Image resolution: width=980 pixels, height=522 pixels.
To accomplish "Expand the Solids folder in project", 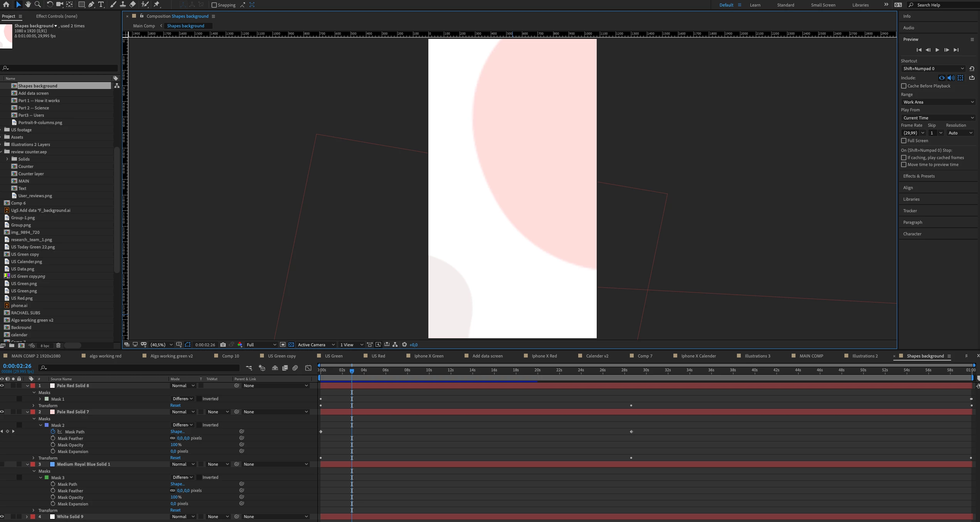I will (7, 159).
